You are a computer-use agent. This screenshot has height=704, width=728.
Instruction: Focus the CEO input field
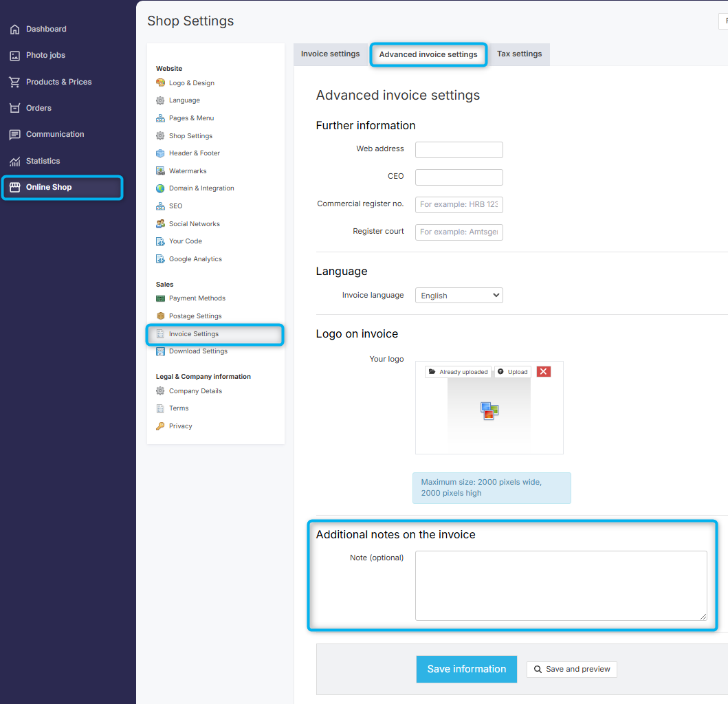pyautogui.click(x=459, y=177)
